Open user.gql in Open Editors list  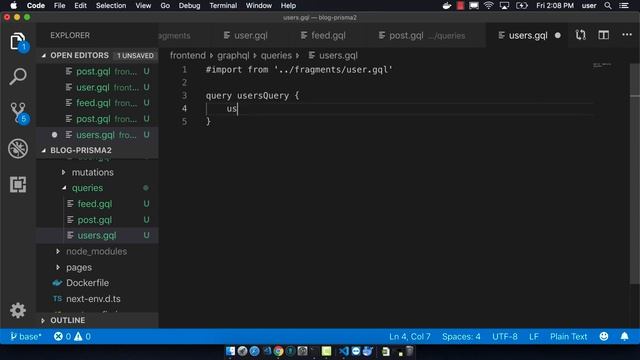[x=97, y=87]
